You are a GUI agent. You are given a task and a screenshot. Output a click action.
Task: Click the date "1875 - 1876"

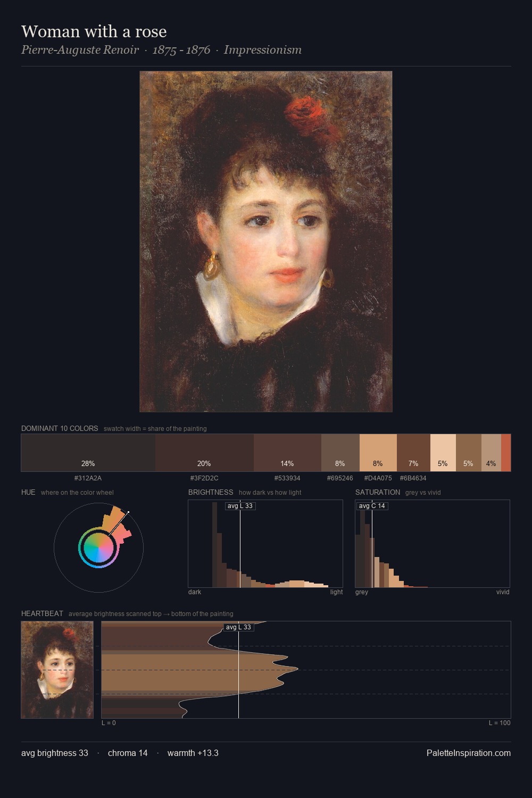[x=181, y=50]
